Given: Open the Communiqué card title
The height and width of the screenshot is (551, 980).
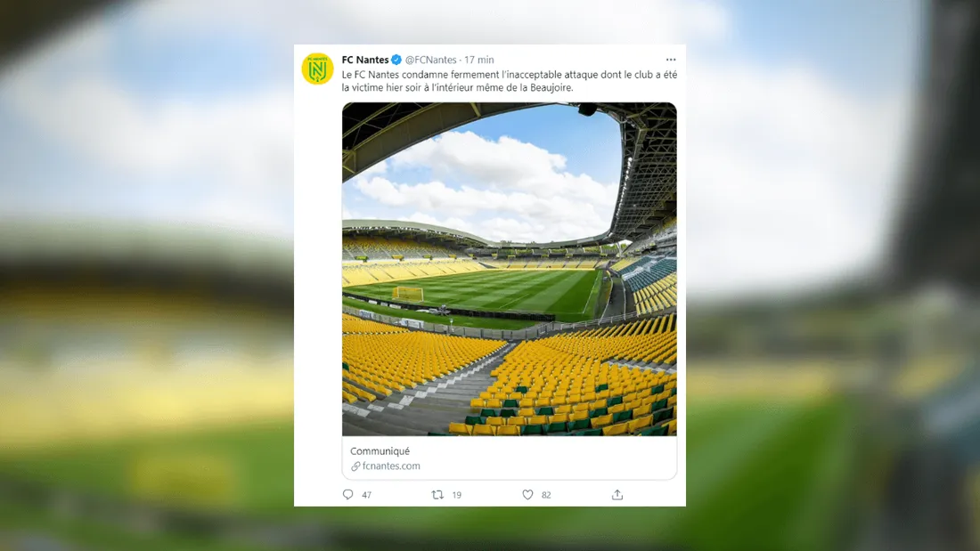Looking at the screenshot, I should [x=380, y=451].
